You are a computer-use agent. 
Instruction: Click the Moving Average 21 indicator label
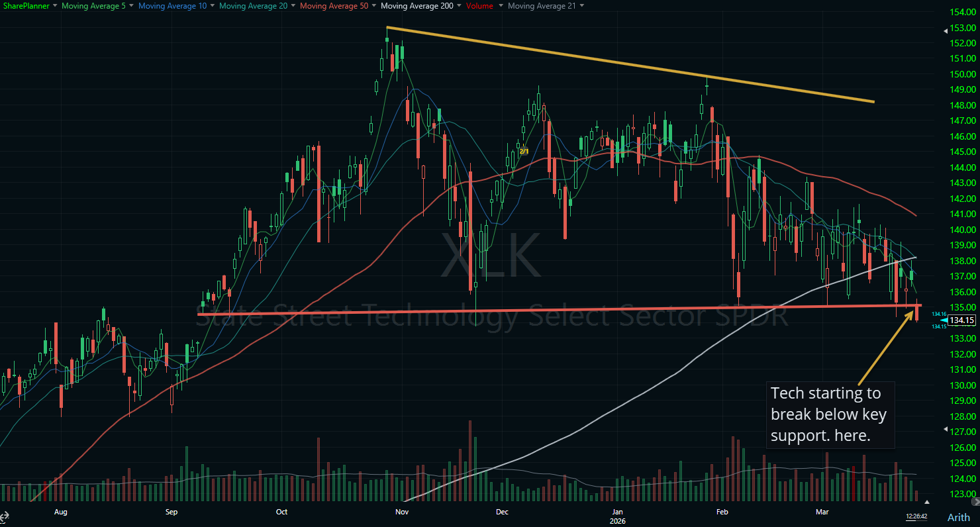pyautogui.click(x=542, y=5)
